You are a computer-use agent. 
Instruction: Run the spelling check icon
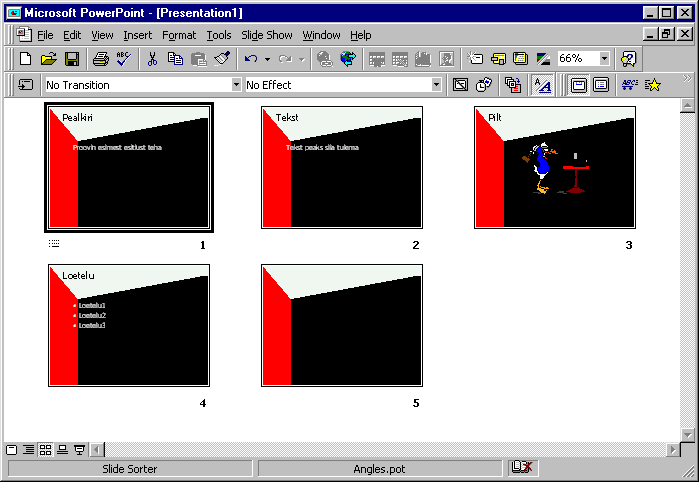(x=124, y=59)
